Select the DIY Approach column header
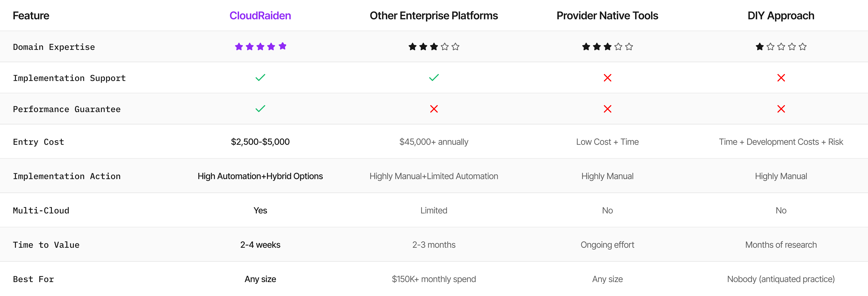868x296 pixels. point(781,16)
